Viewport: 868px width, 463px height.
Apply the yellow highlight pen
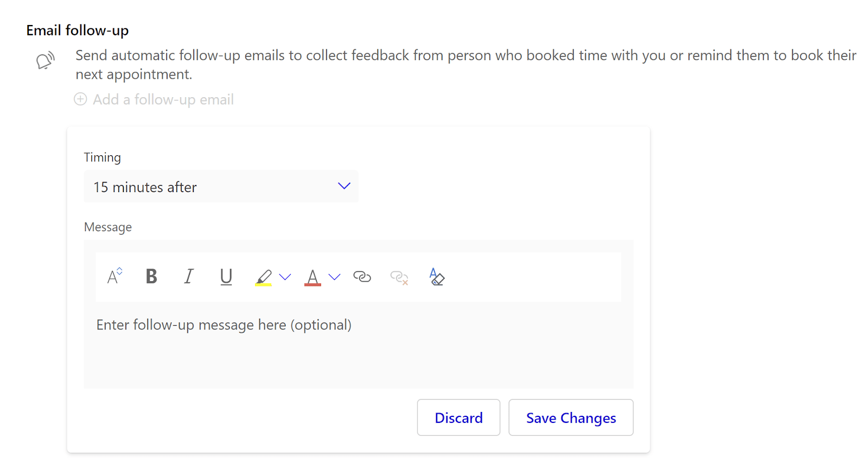pos(264,277)
